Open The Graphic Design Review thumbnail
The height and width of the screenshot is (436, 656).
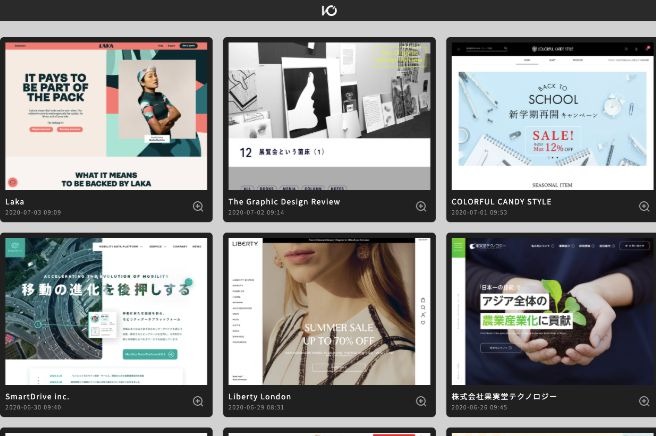(x=329, y=116)
